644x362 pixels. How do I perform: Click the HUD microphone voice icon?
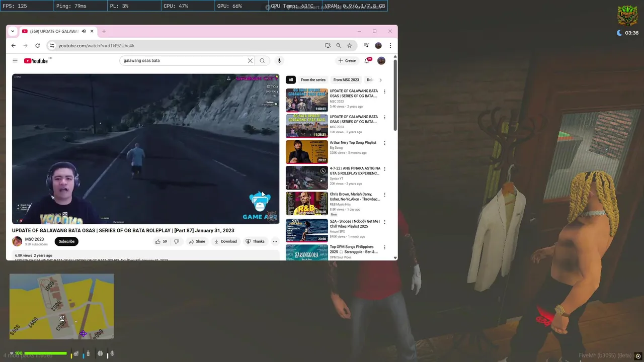pos(112,353)
